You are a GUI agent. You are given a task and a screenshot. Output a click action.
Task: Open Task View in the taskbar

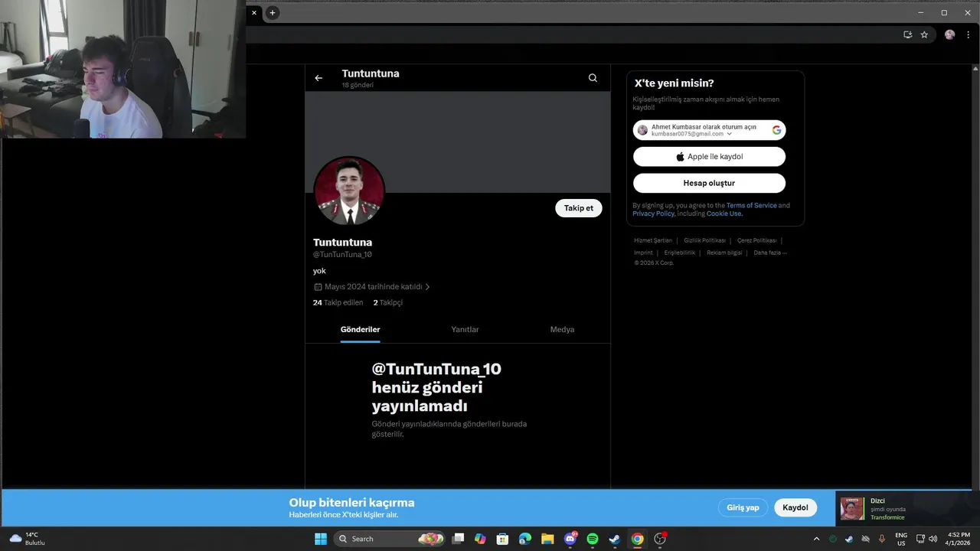(x=458, y=539)
